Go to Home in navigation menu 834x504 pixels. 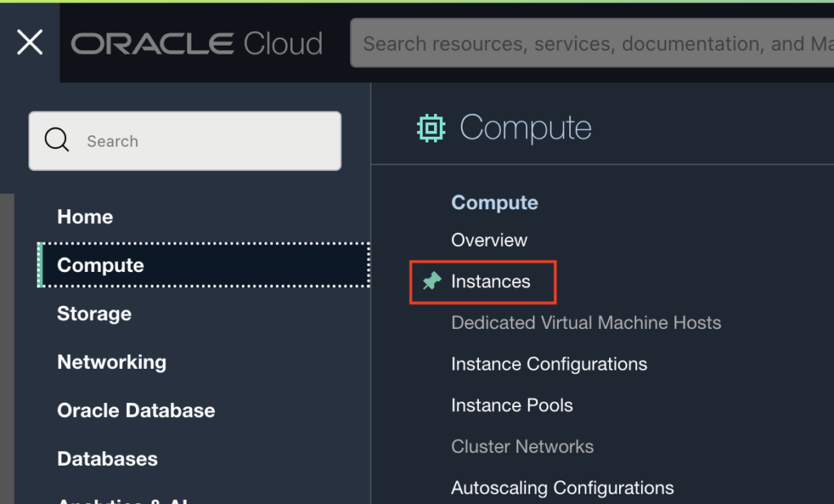(x=85, y=217)
